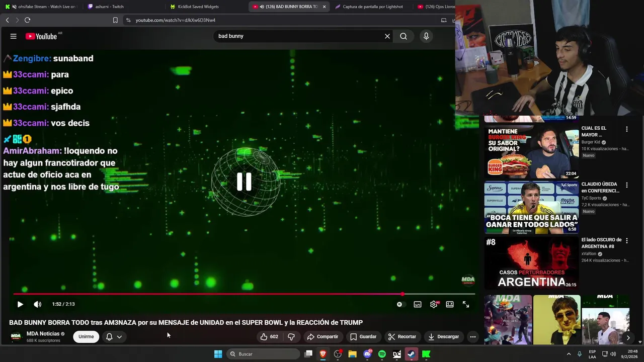Open Task View on the taskbar
Image resolution: width=644 pixels, height=362 pixels.
(x=308, y=354)
